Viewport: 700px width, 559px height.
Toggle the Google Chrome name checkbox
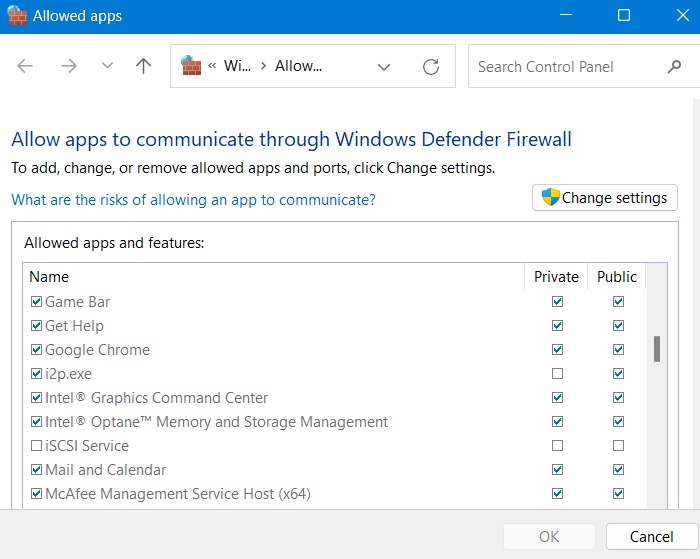point(37,350)
